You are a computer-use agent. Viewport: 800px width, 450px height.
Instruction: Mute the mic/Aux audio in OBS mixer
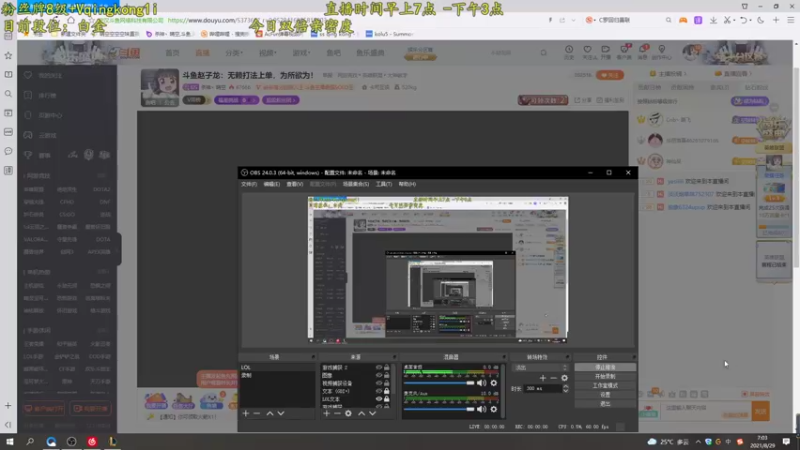coord(481,409)
